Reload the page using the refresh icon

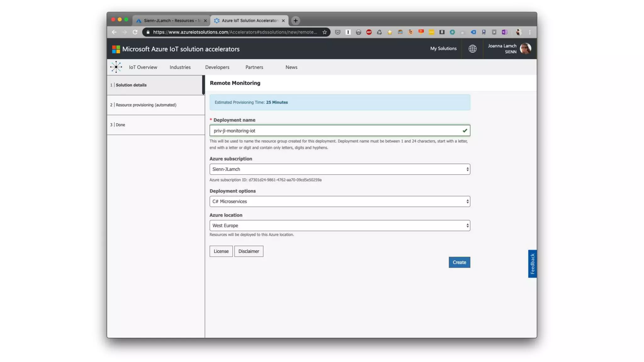[x=135, y=32]
